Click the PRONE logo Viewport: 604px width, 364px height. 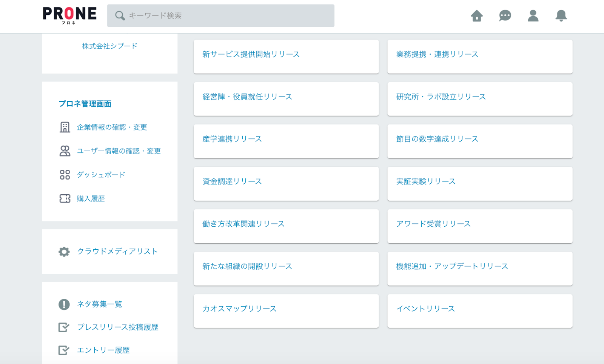[x=69, y=15]
